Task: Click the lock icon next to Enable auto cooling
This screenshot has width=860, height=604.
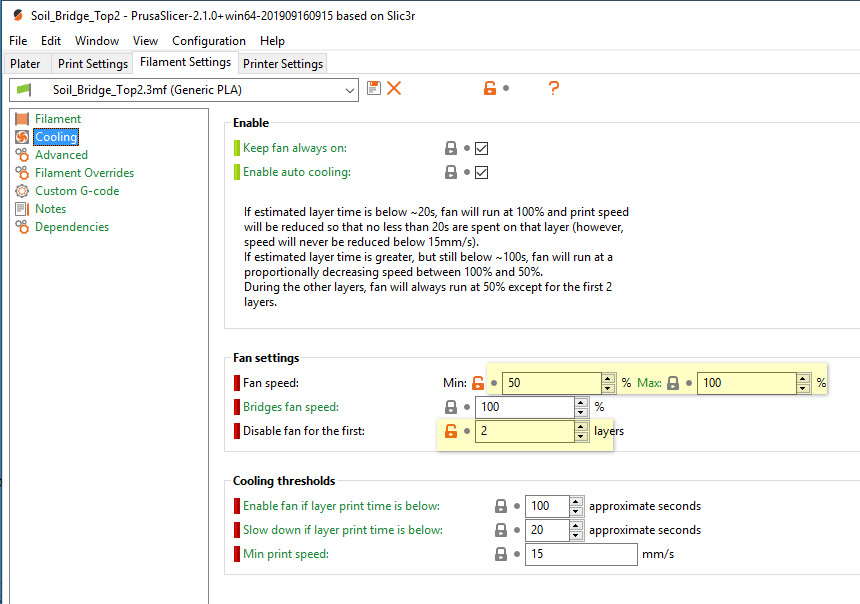Action: click(x=451, y=172)
